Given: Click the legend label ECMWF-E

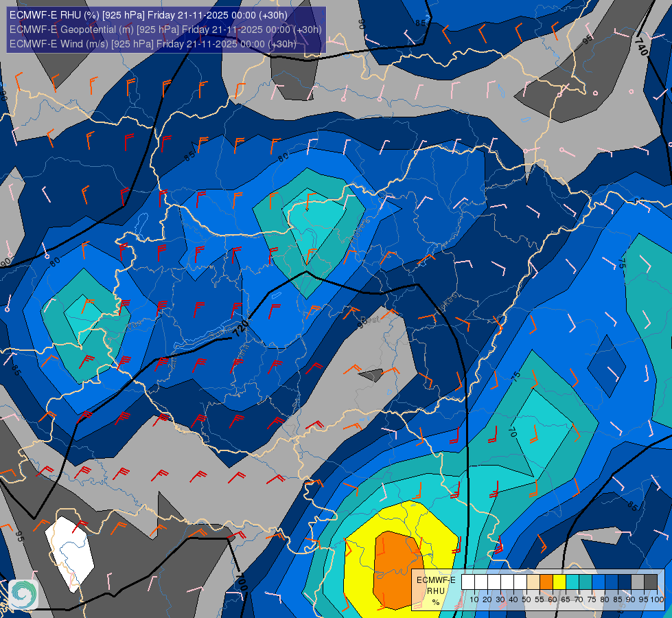Looking at the screenshot, I should (x=436, y=580).
